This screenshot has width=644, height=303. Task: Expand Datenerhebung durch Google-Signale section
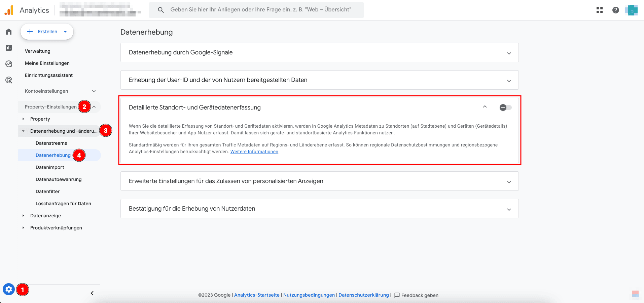click(x=509, y=53)
